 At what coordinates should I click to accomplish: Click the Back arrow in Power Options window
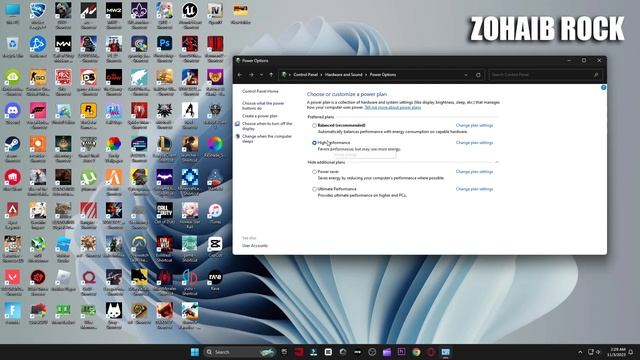pyautogui.click(x=240, y=75)
